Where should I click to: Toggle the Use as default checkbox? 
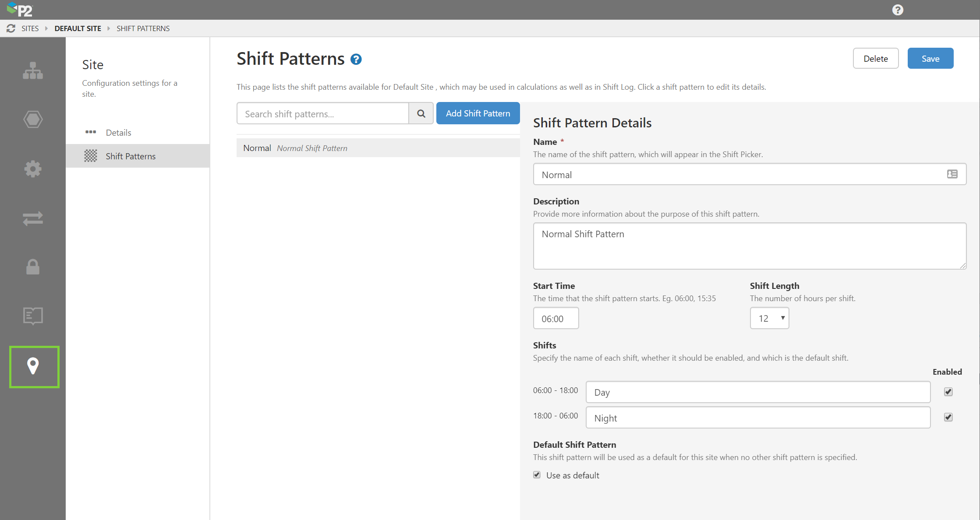537,475
